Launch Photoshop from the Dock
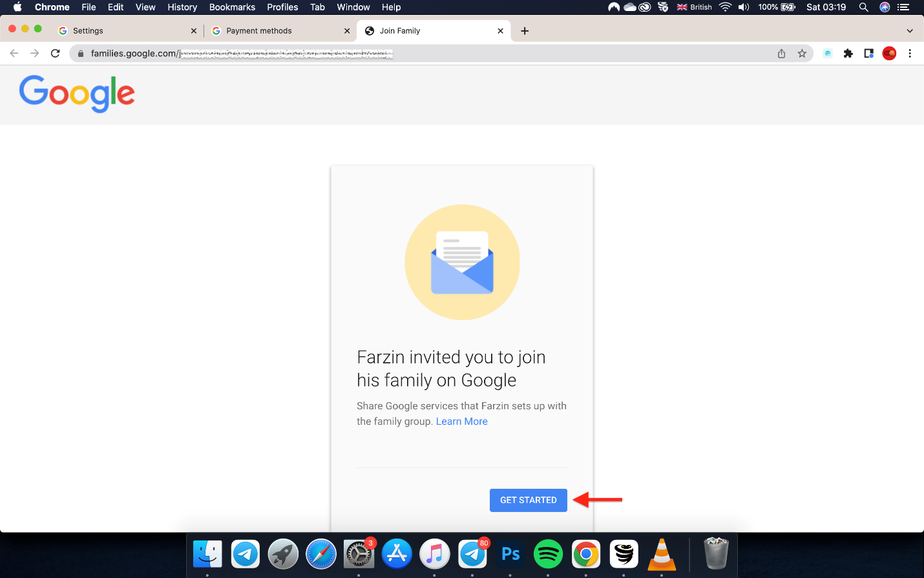The image size is (924, 578). click(x=510, y=554)
